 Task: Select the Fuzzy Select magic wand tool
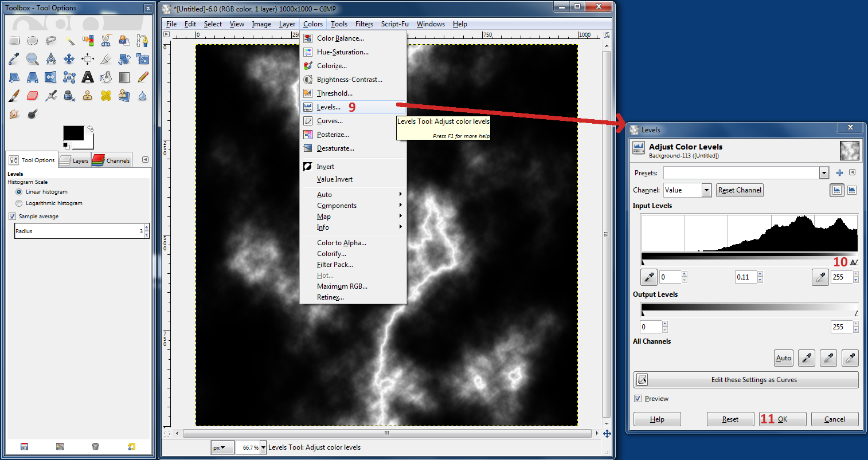point(71,41)
